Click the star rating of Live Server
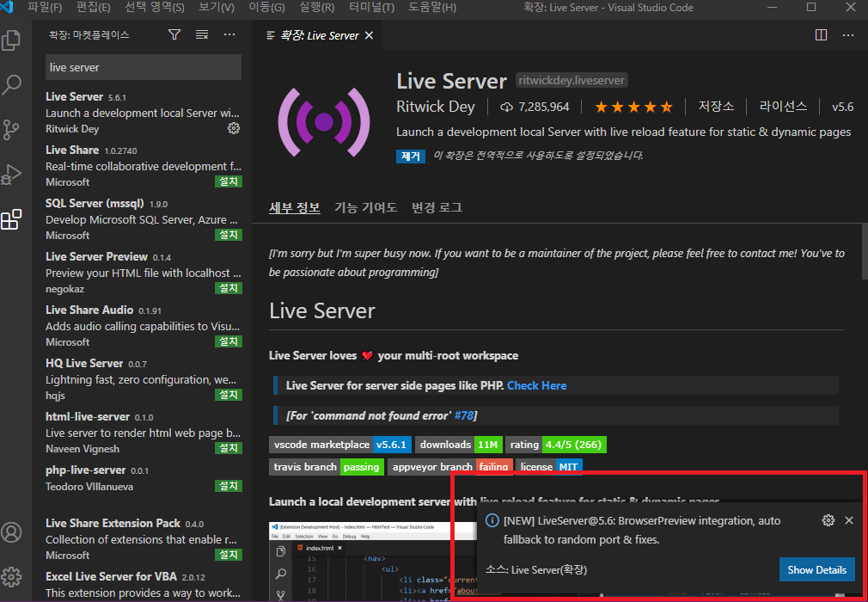Screen dimensions: 868x602 pos(634,107)
